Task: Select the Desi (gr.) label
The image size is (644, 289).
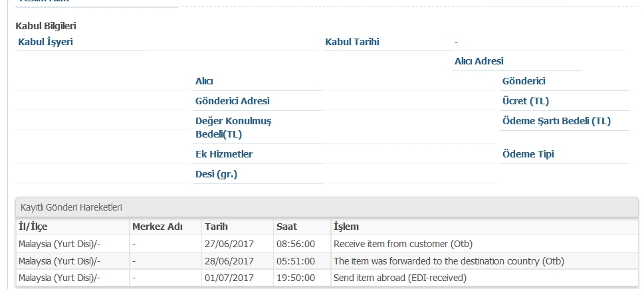Action: (217, 175)
